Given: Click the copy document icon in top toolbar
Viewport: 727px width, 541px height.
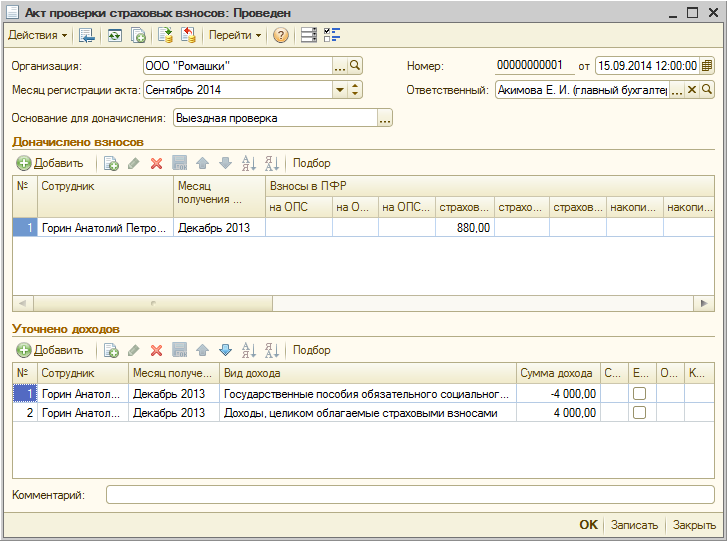Looking at the screenshot, I should (139, 36).
